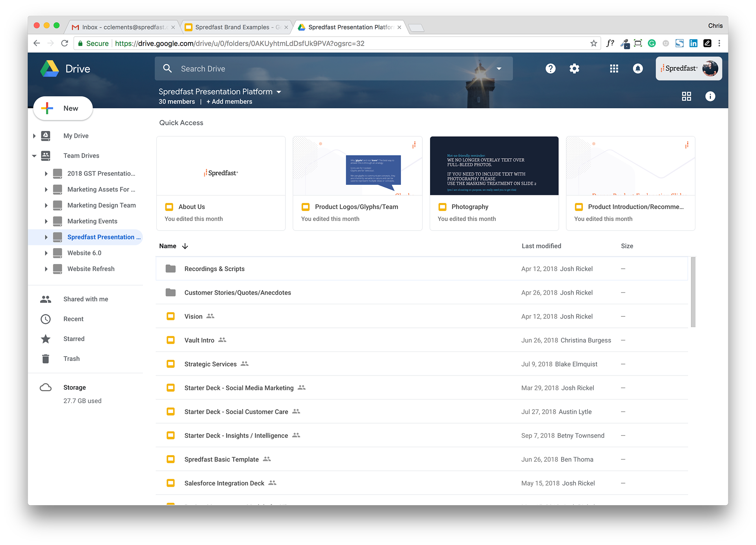Open Shared with me section
Image resolution: width=756 pixels, height=545 pixels.
[85, 299]
